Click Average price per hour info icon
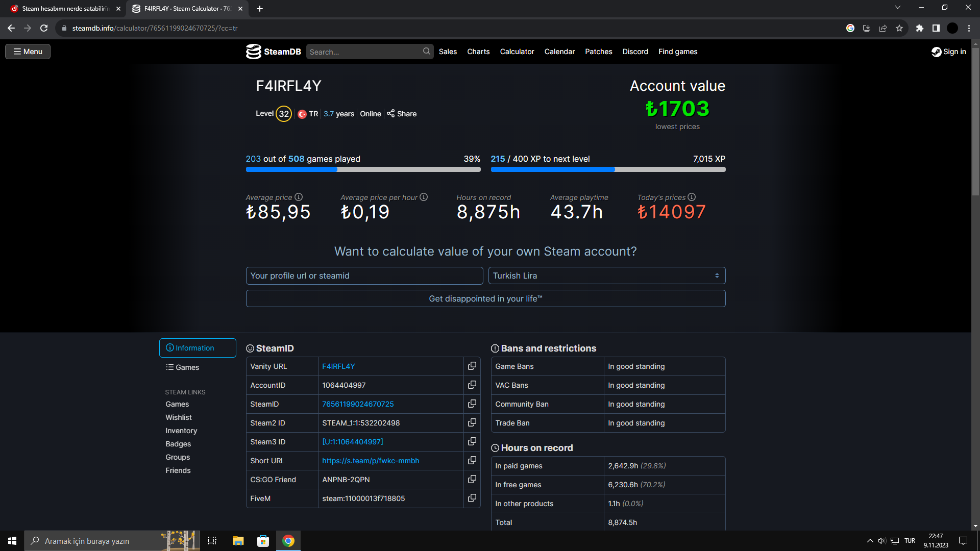 (424, 197)
